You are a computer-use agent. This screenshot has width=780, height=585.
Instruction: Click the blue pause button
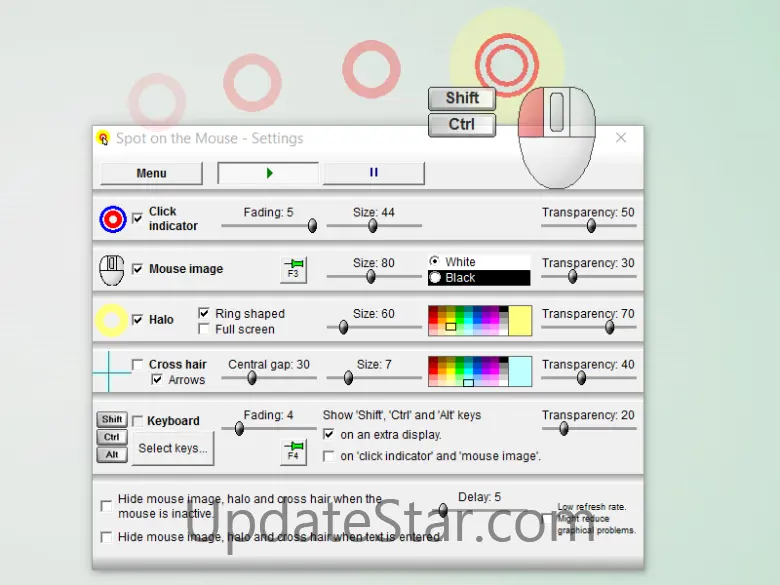coord(374,173)
